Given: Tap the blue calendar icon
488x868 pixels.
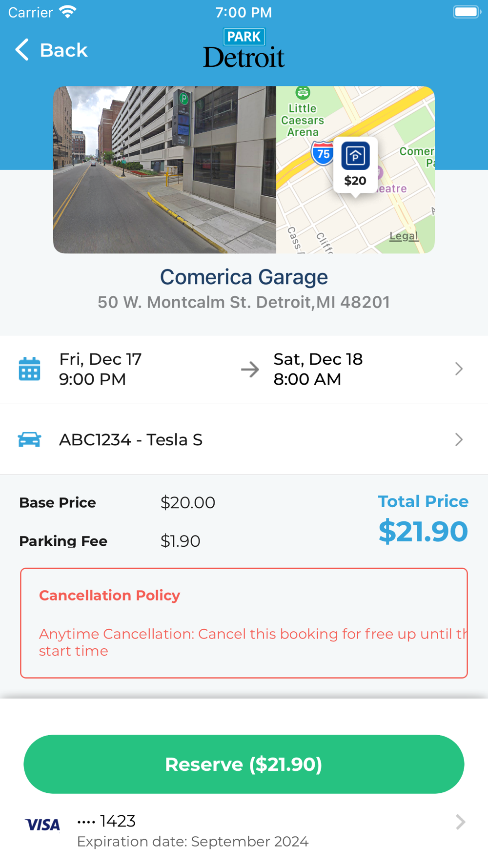Looking at the screenshot, I should click(x=29, y=369).
